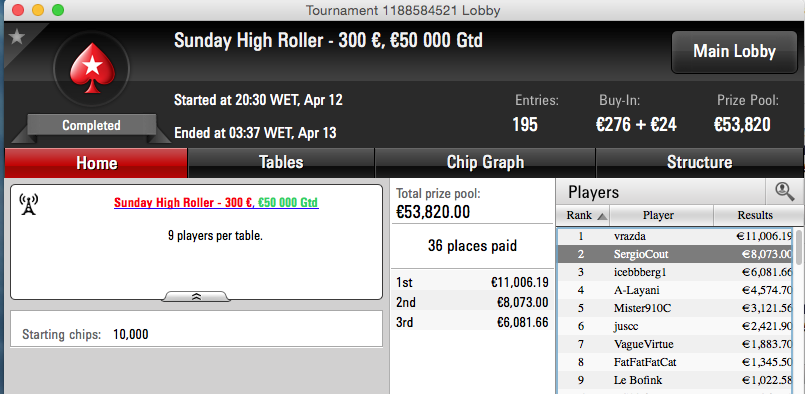Click the Completed status banner
The height and width of the screenshot is (394, 805).
click(91, 126)
